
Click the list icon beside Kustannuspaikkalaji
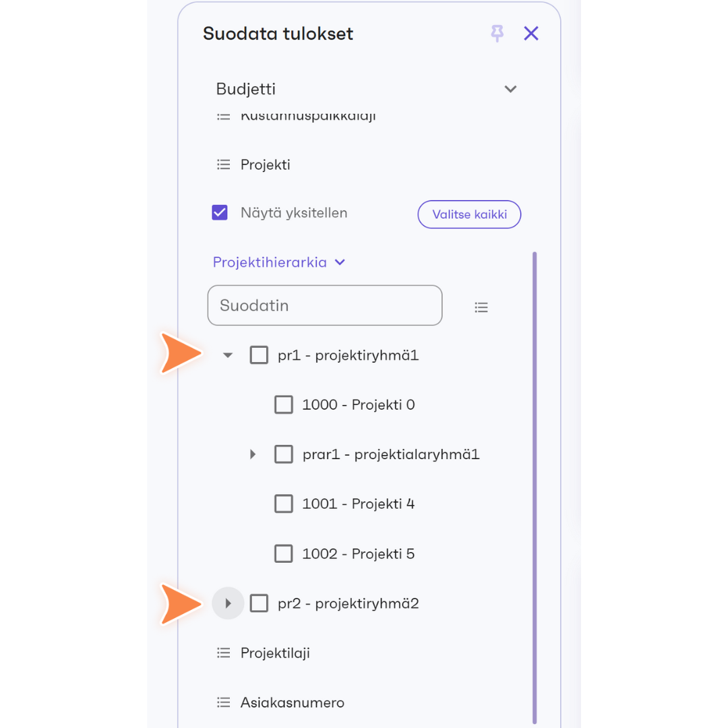click(x=223, y=117)
